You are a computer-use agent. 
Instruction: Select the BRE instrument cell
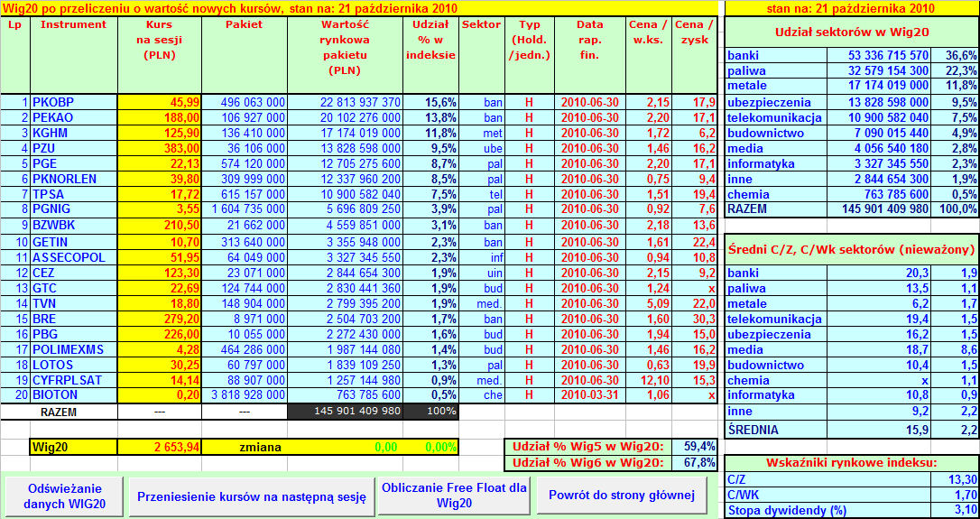pyautogui.click(x=74, y=319)
